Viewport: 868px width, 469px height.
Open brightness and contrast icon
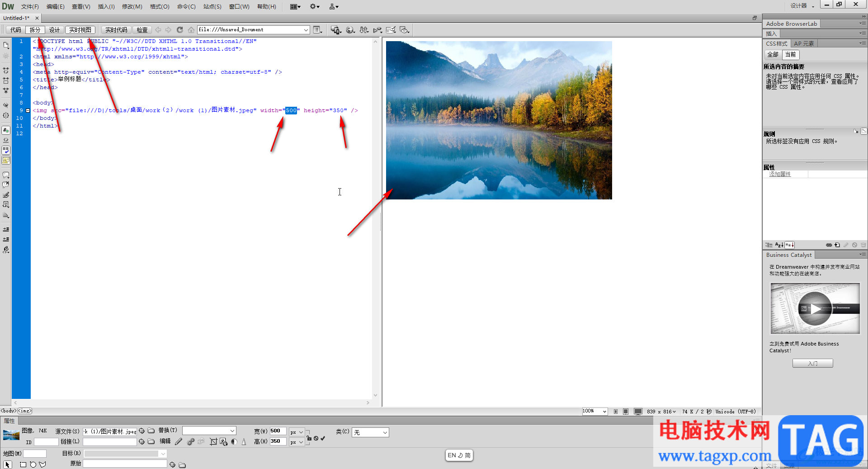click(x=234, y=442)
